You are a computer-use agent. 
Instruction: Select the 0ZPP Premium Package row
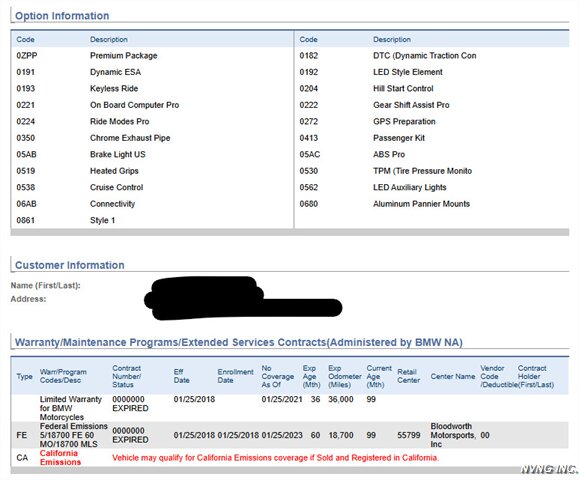click(x=153, y=56)
